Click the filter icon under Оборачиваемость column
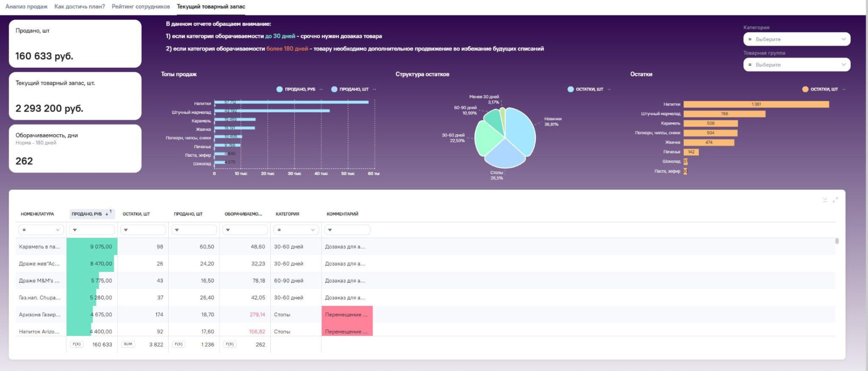 [x=228, y=230]
